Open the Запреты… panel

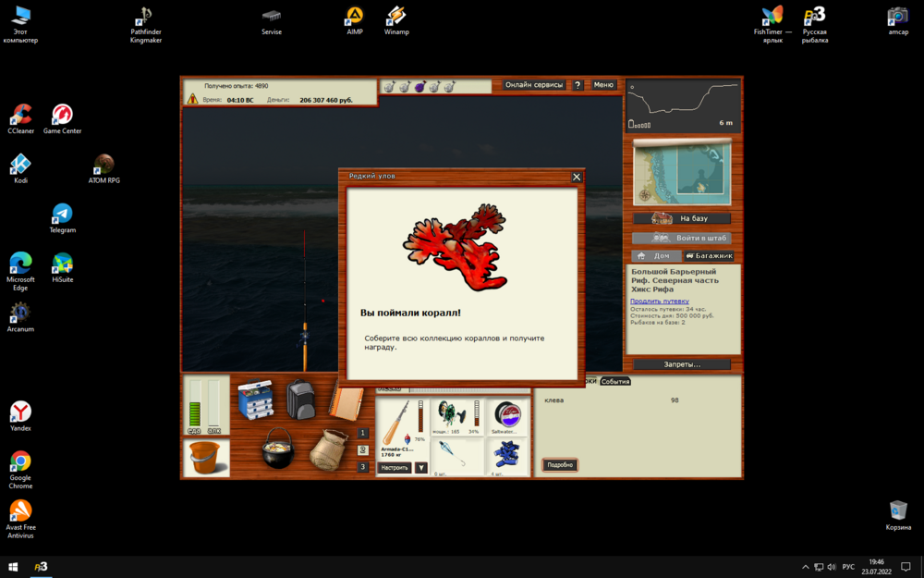click(x=682, y=364)
